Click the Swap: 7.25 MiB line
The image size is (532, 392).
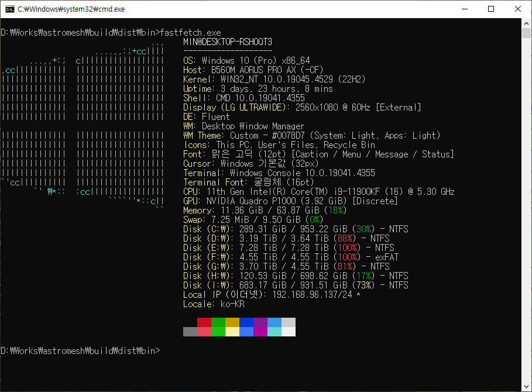[253, 220]
